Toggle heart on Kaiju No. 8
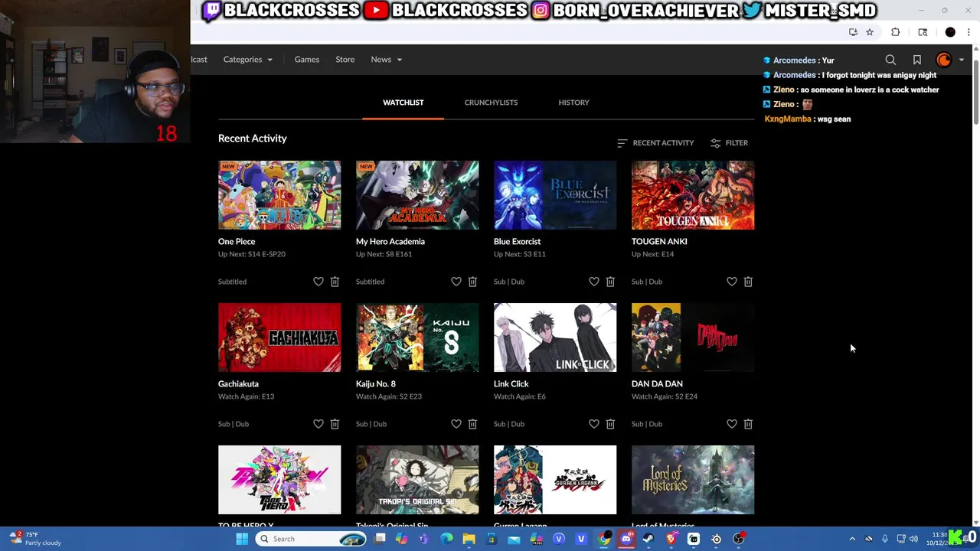 (x=456, y=424)
